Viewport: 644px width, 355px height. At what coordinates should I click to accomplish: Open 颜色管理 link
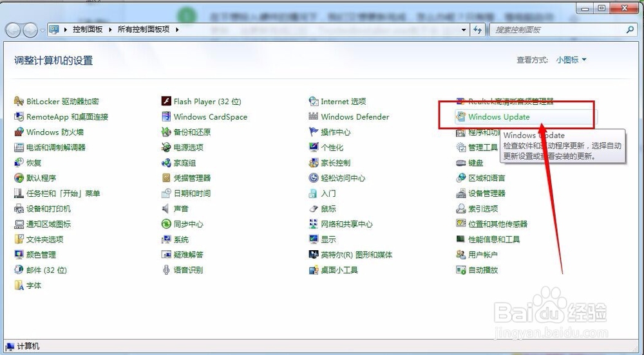coord(41,255)
